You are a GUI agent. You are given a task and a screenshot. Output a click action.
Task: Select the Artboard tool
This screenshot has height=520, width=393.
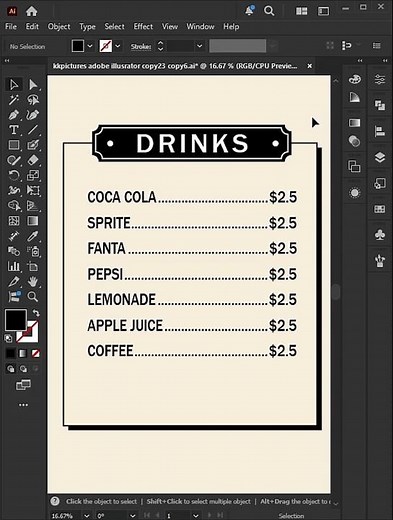[33, 266]
